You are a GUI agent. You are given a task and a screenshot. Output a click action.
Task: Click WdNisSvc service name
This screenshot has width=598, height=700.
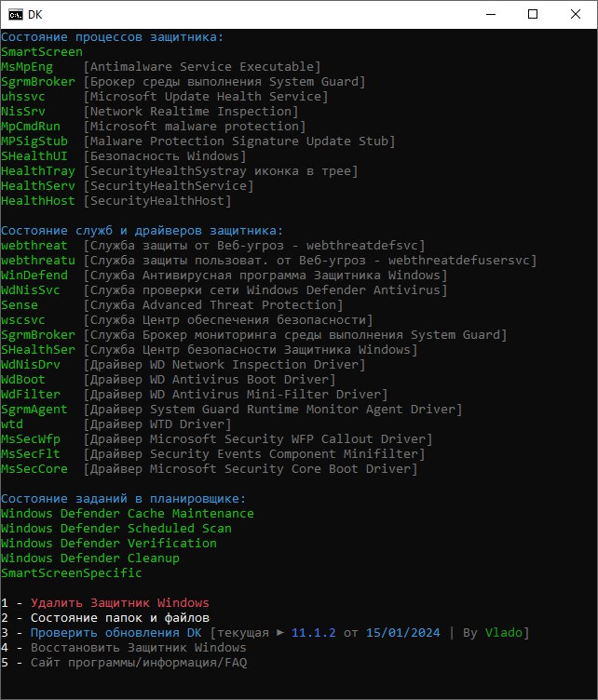(x=31, y=290)
